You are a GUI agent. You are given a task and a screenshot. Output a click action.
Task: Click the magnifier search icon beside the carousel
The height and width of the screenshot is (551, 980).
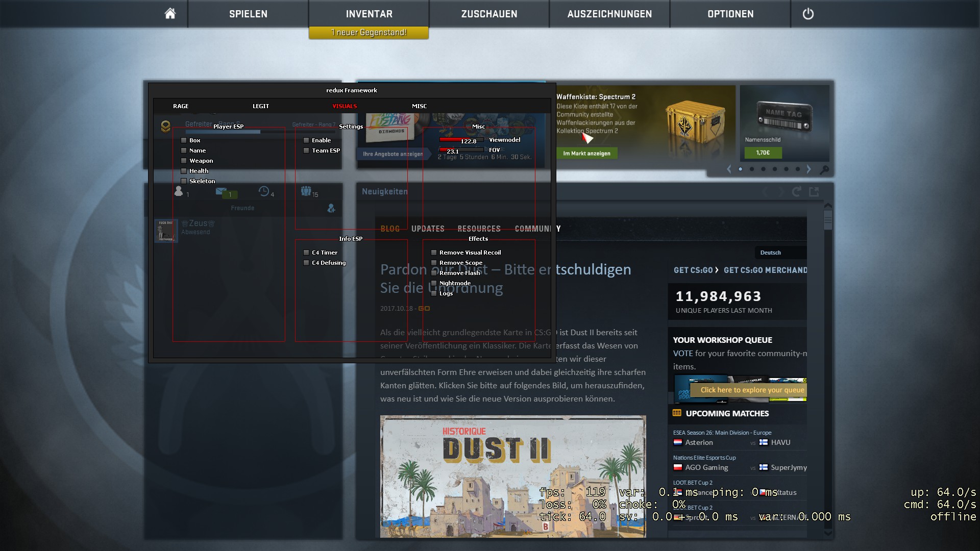click(x=824, y=169)
